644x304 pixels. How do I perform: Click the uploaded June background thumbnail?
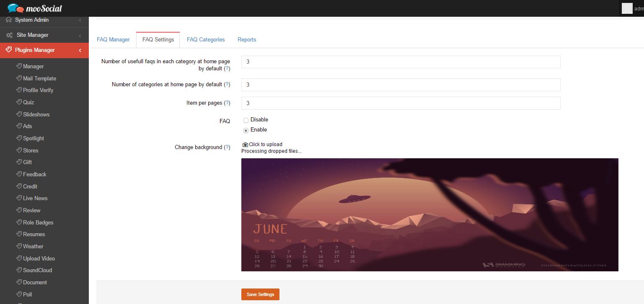pyautogui.click(x=430, y=215)
